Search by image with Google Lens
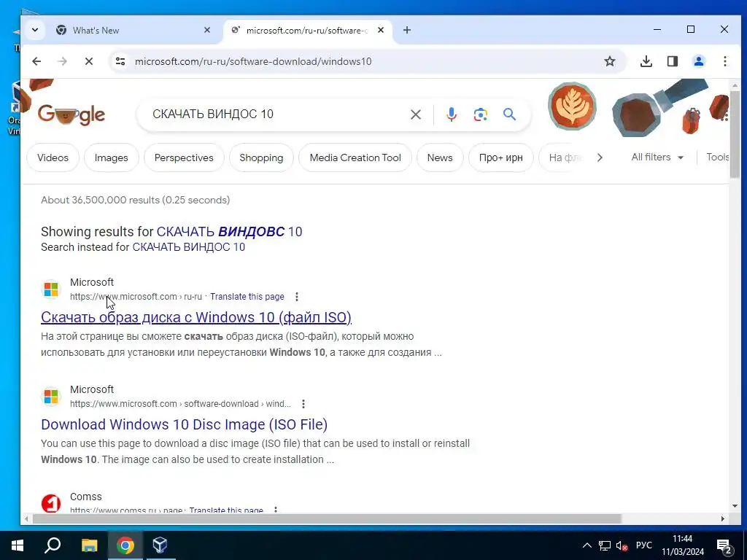 [x=480, y=114]
